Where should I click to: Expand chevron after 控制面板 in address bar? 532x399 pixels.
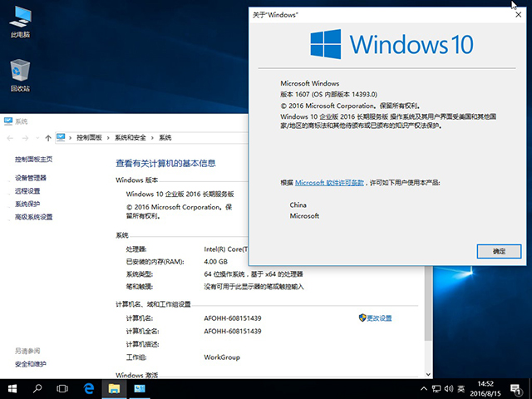[x=108, y=137]
